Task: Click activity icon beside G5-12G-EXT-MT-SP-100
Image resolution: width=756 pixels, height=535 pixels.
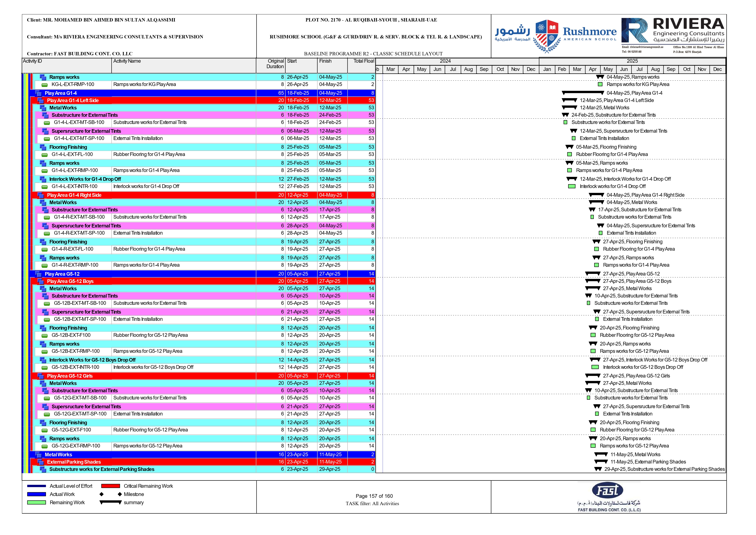Action: coord(47,414)
